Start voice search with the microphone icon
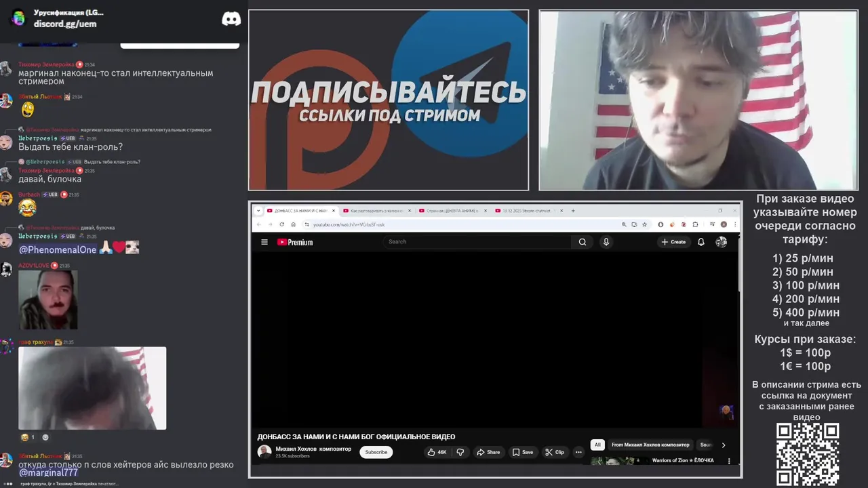Viewport: 868px width, 488px height. click(606, 242)
